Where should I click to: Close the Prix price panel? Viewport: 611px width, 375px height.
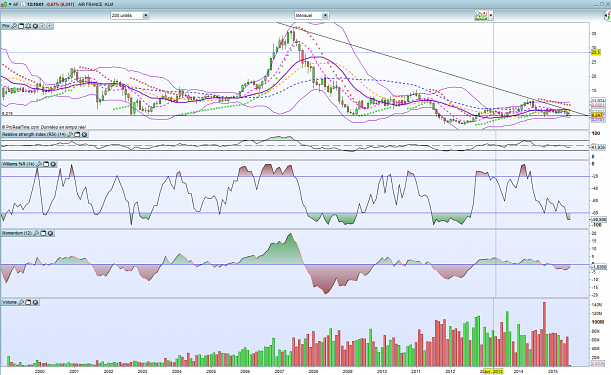tap(35, 26)
